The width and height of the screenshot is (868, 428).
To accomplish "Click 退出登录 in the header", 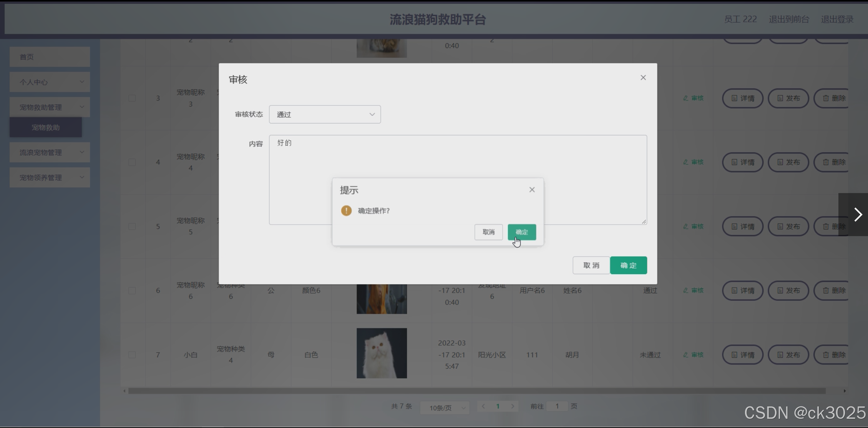I will pyautogui.click(x=837, y=19).
